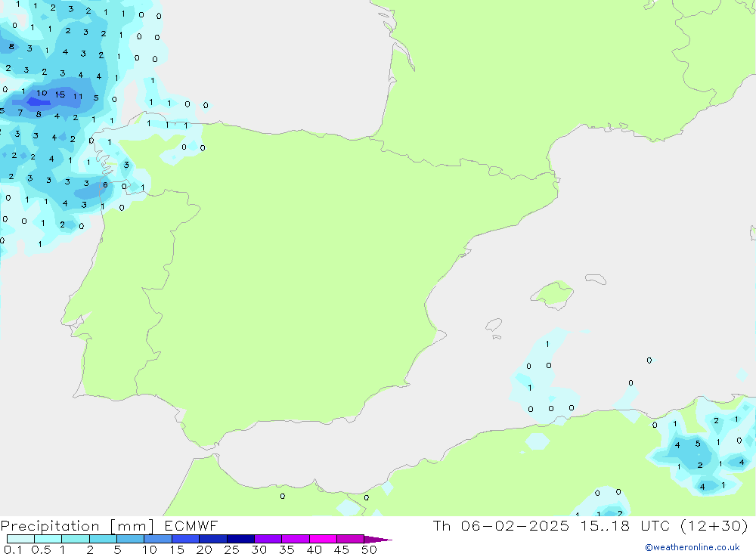This screenshot has height=554, width=756.
Task: Click legend label '50'
Action: click(369, 549)
